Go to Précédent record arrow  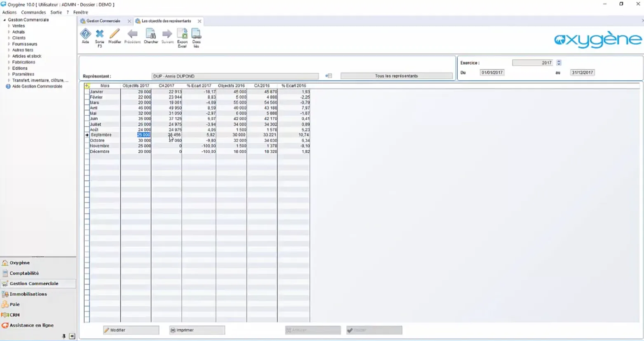pos(132,36)
